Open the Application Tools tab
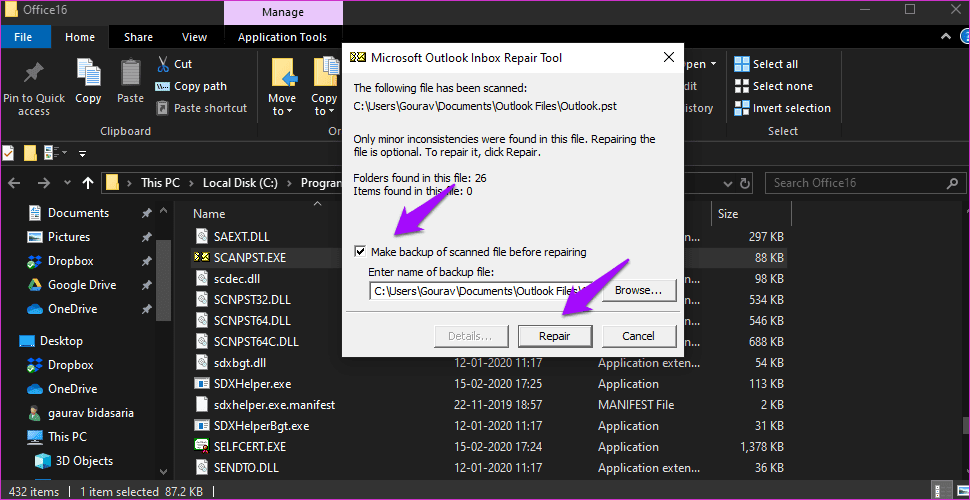Image resolution: width=970 pixels, height=500 pixels. (282, 37)
